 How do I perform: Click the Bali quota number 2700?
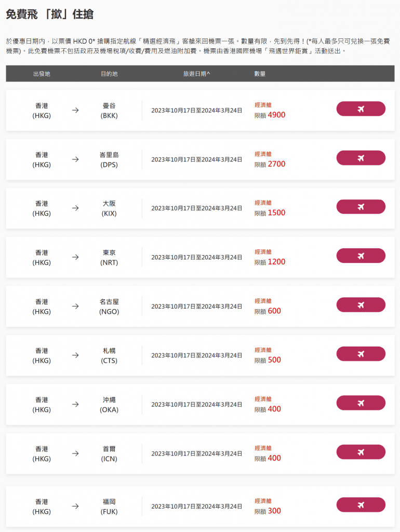click(x=276, y=164)
